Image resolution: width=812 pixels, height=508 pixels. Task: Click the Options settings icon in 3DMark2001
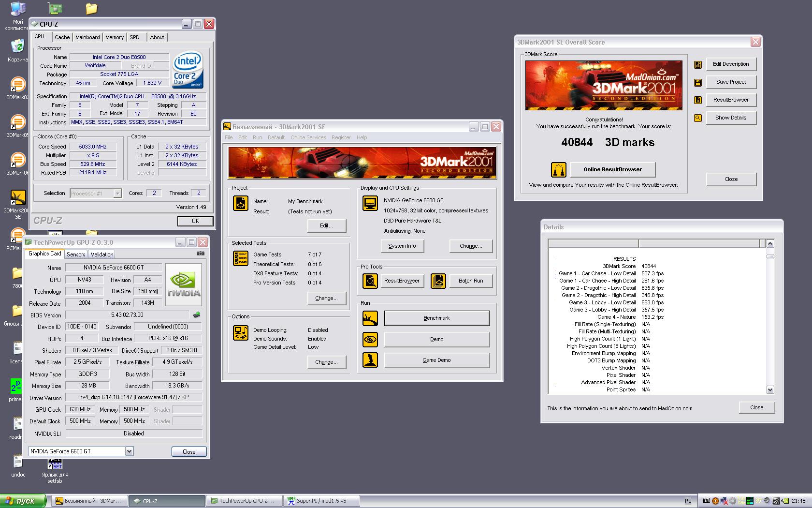pos(240,333)
